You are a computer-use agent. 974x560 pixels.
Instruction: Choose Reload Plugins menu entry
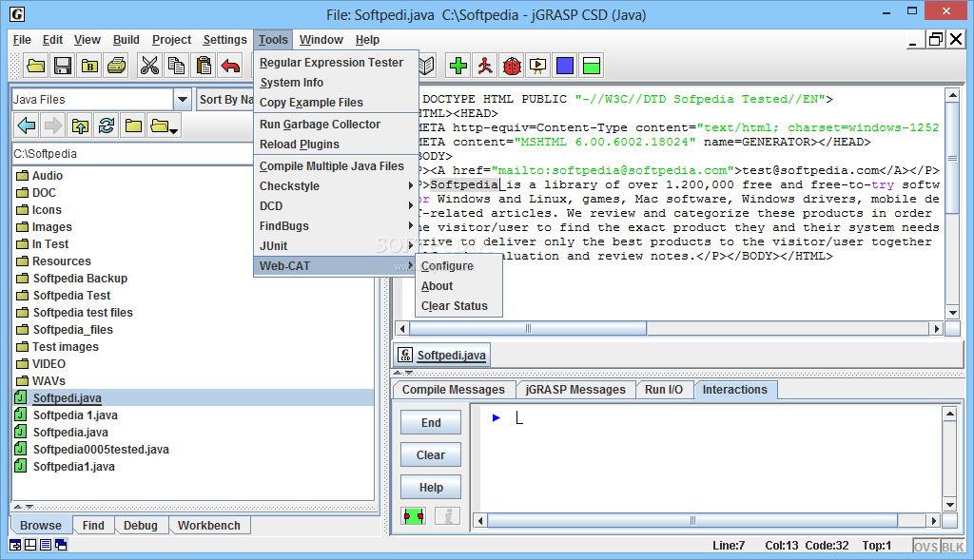[x=336, y=144]
